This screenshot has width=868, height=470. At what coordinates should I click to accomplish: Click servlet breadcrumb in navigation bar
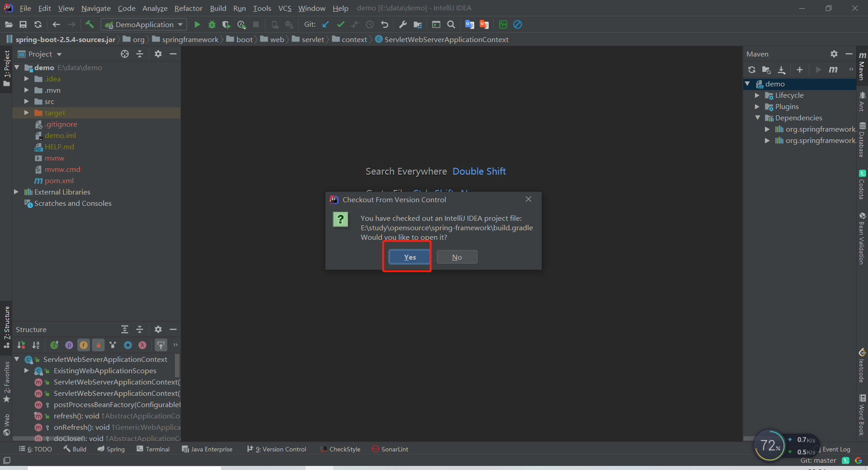(313, 39)
